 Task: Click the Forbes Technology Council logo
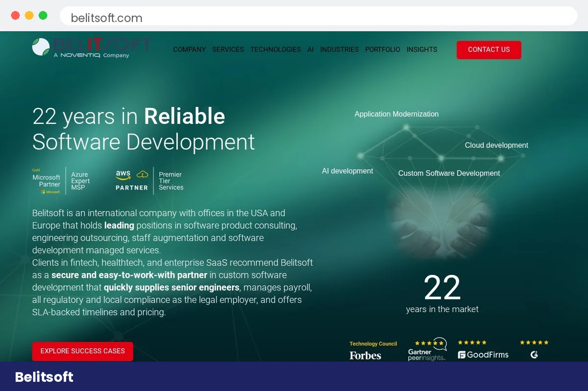click(x=373, y=351)
